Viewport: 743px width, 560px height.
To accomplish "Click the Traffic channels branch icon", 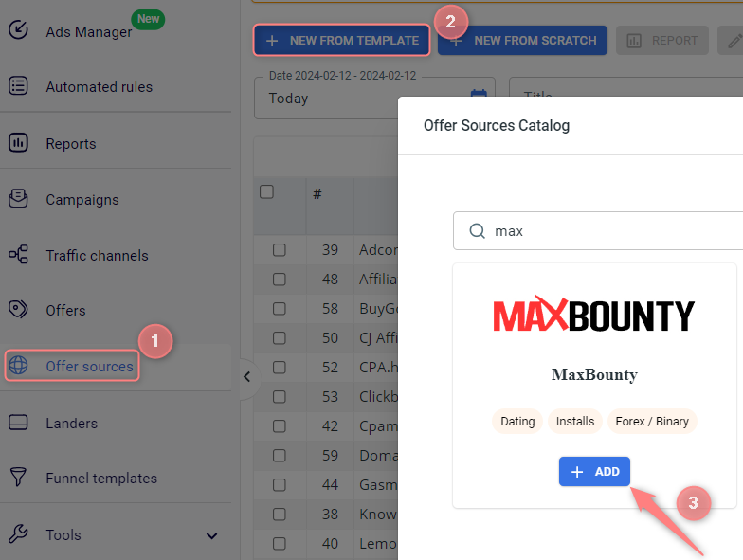I will coord(18,254).
